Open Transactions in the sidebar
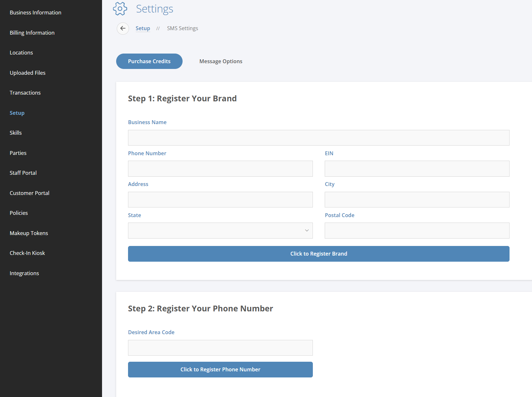This screenshot has height=397, width=532. (25, 93)
